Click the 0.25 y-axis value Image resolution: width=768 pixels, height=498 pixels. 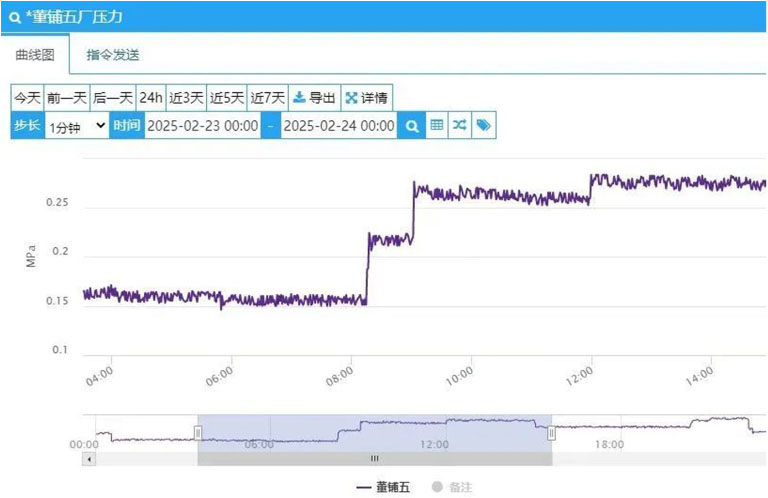pos(57,203)
